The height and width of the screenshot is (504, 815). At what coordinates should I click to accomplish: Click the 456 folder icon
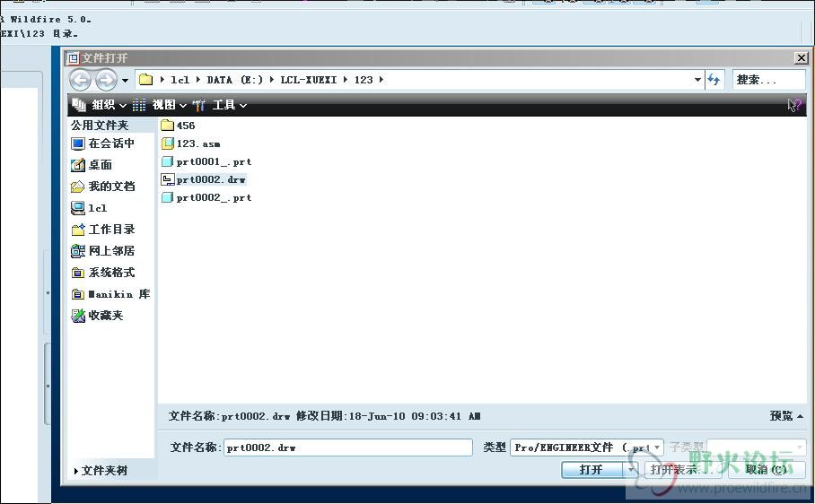coord(167,125)
